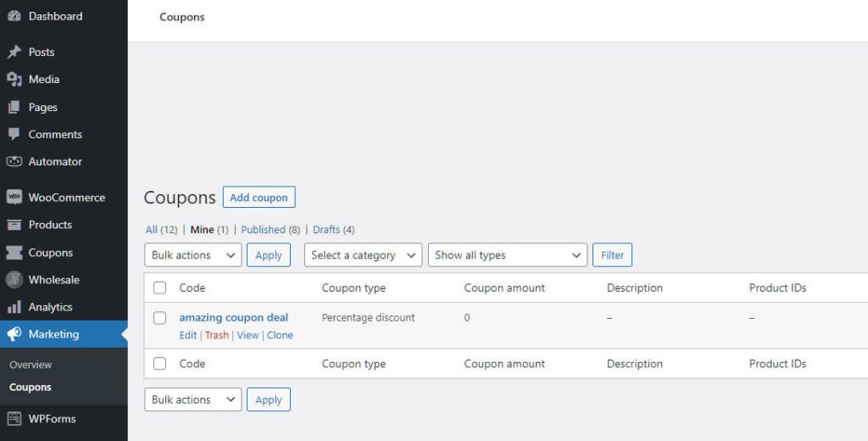
Task: Switch to the Published coupons view
Action: point(263,230)
